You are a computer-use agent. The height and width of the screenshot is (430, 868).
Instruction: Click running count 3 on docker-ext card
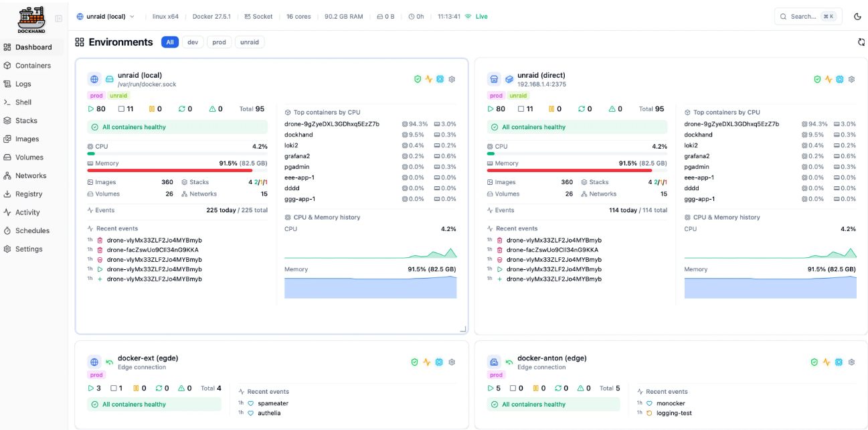coord(94,388)
